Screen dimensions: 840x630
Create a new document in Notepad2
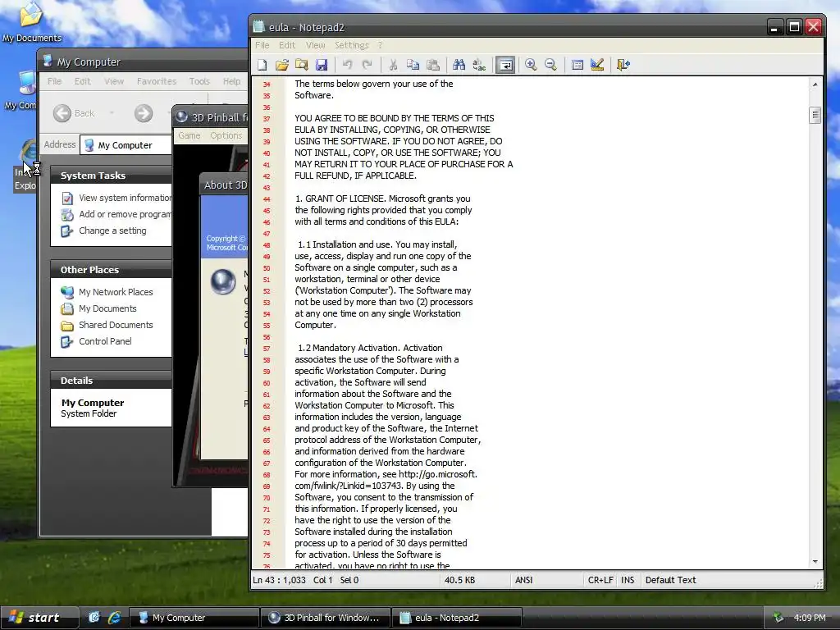coord(262,65)
